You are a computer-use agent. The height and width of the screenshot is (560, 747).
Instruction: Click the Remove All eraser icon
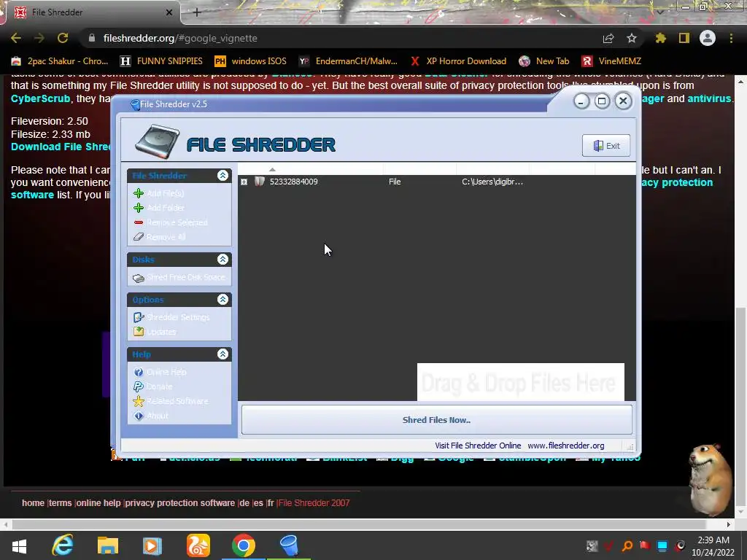[139, 237]
